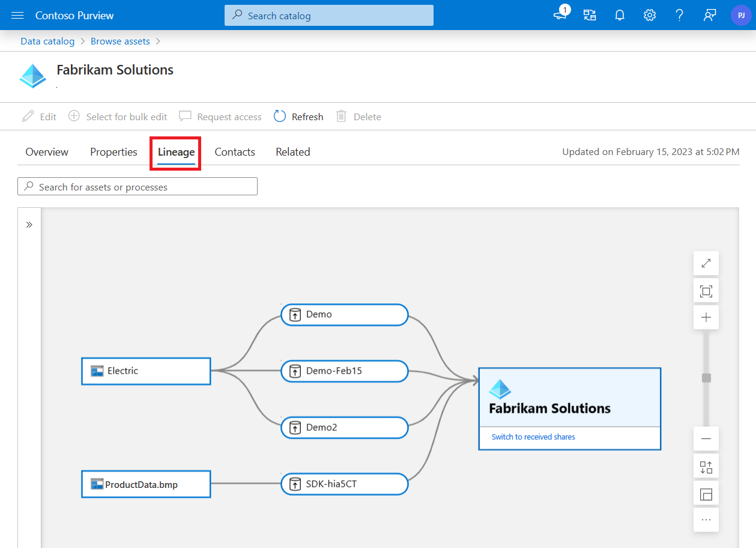Click the fit-to-screen icon in lineage controls
The width and height of the screenshot is (756, 548).
point(706,290)
